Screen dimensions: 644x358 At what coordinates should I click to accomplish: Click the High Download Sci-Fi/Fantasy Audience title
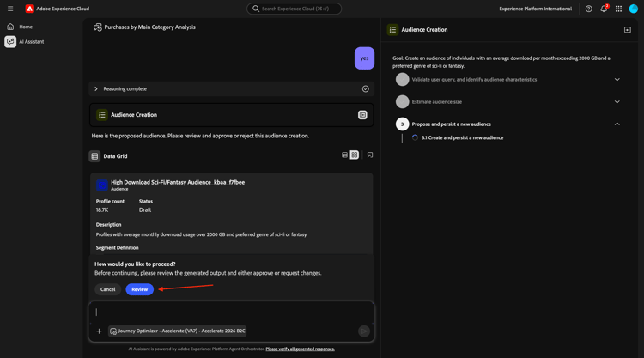pyautogui.click(x=178, y=182)
